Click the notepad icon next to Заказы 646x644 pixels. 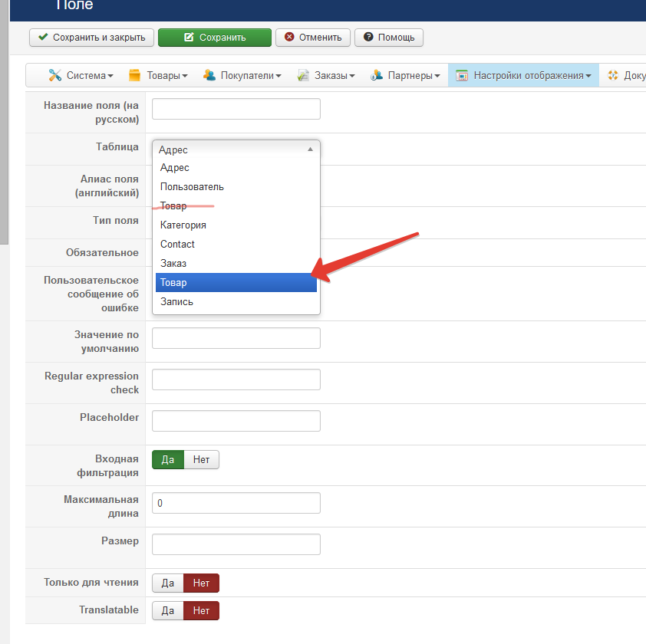coord(303,75)
